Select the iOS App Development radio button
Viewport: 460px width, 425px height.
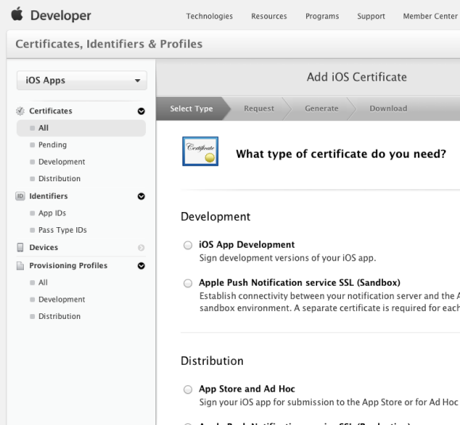[188, 245]
